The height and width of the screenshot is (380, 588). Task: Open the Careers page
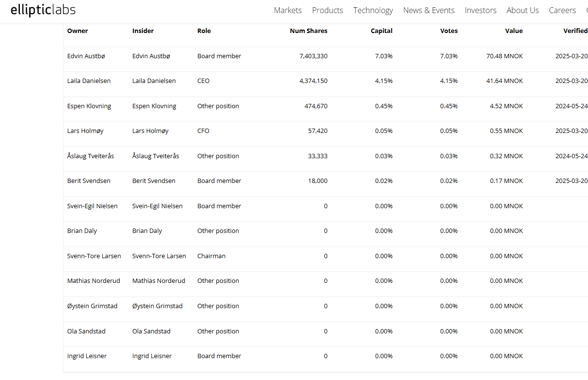[x=562, y=10]
